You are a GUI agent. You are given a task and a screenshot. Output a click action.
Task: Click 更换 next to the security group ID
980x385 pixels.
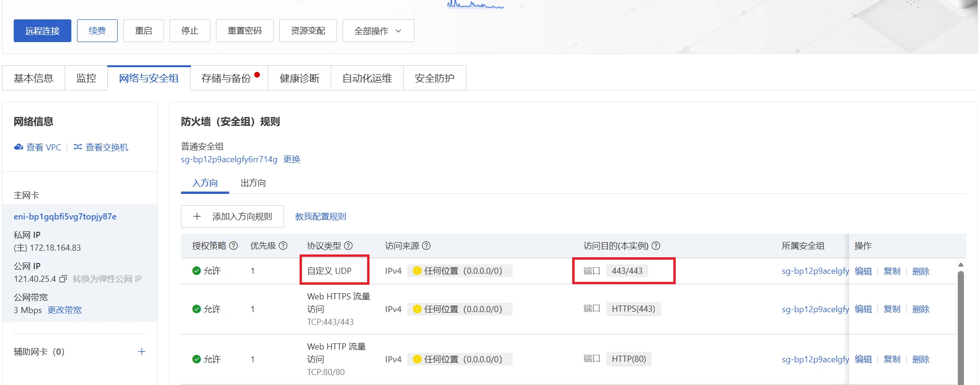point(292,159)
